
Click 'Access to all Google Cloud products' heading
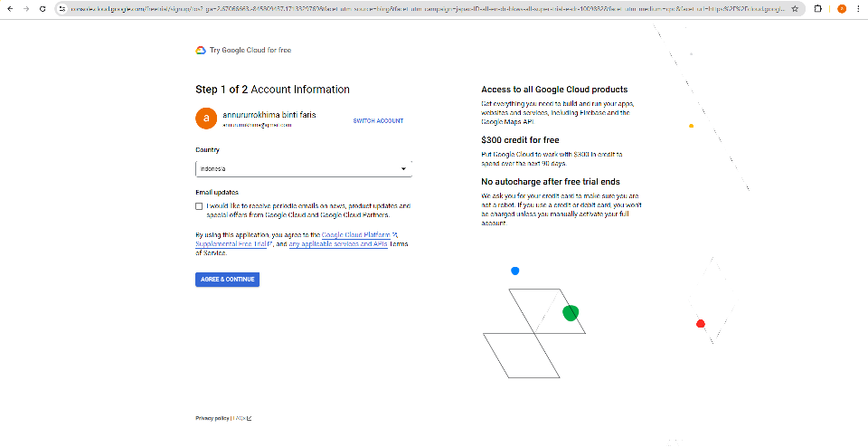point(554,90)
